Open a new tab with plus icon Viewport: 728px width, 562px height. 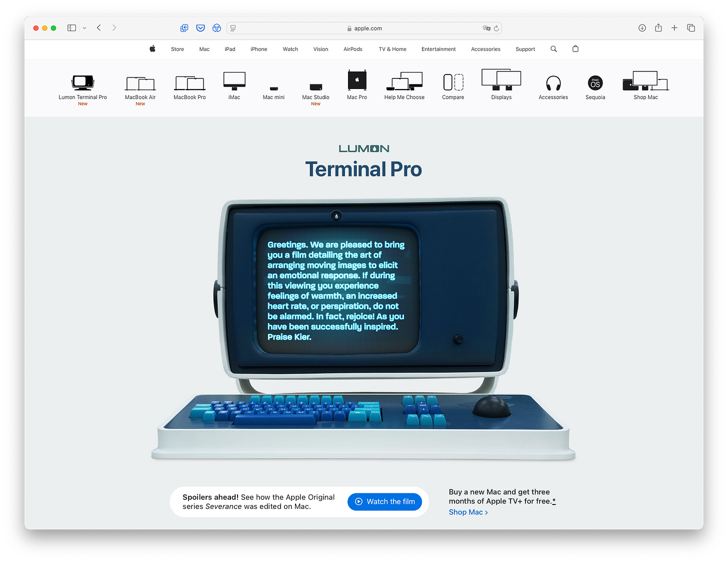coord(674,28)
